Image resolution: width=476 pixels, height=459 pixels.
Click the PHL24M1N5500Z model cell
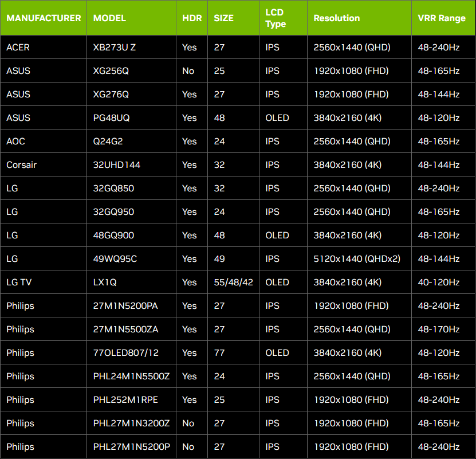pos(131,376)
